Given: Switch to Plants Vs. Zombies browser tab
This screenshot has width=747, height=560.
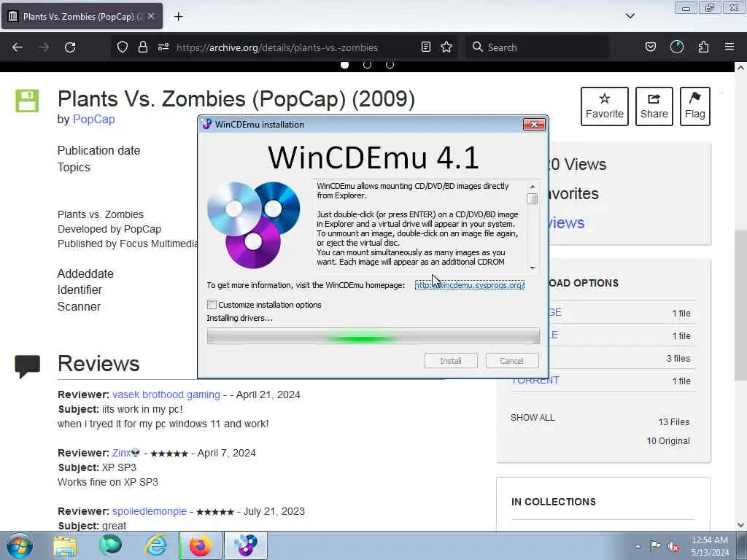Looking at the screenshot, I should click(x=82, y=16).
